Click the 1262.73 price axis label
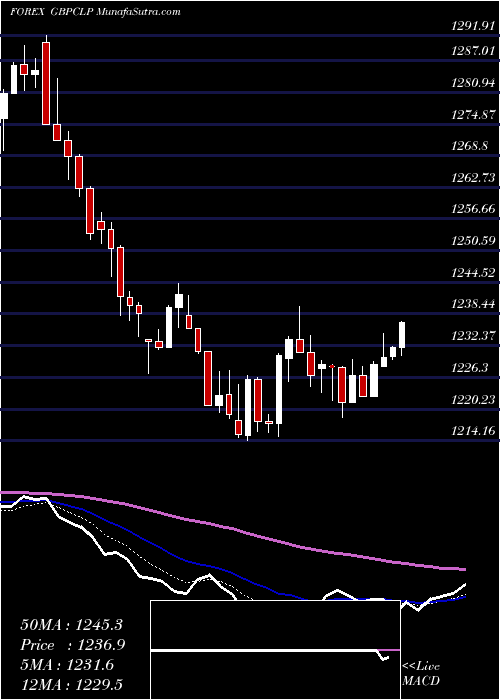This screenshot has width=500, height=700. click(x=473, y=178)
